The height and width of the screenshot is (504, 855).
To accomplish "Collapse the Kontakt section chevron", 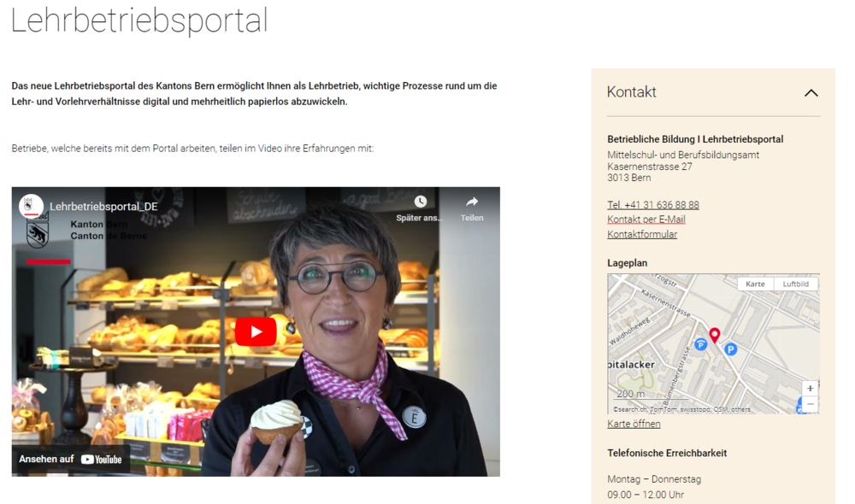I will [x=811, y=92].
